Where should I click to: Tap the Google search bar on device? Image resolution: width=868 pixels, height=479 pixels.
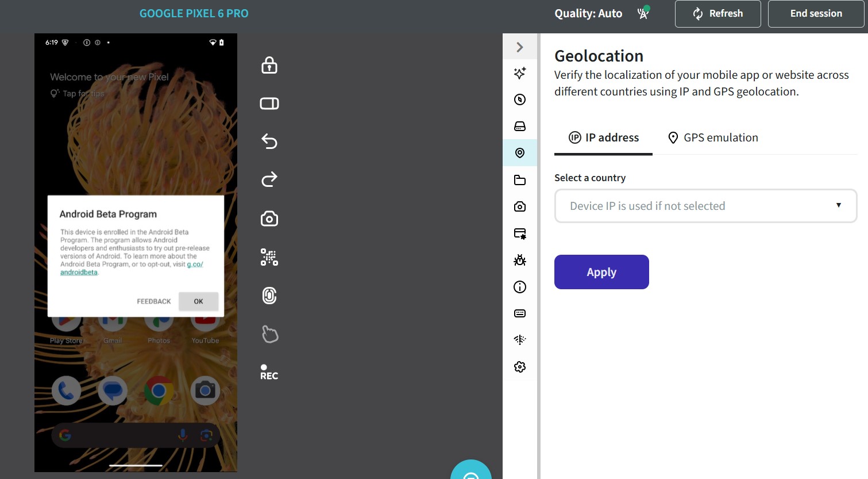pos(136,435)
